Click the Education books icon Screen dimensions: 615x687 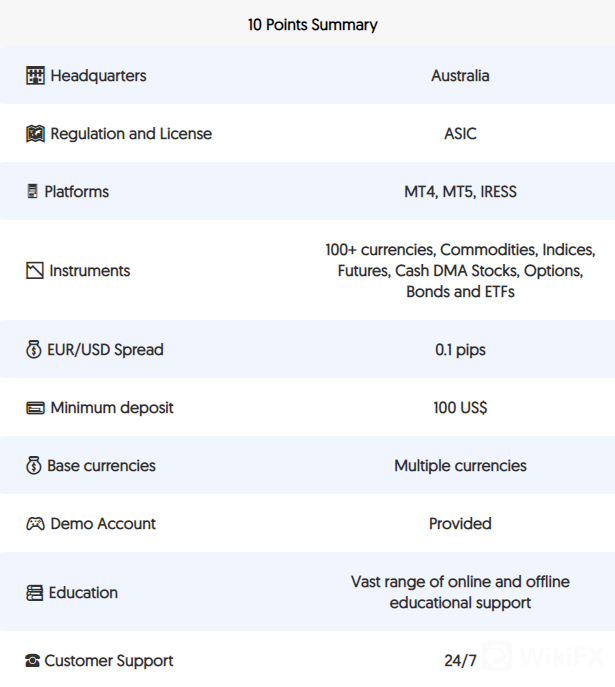35,593
